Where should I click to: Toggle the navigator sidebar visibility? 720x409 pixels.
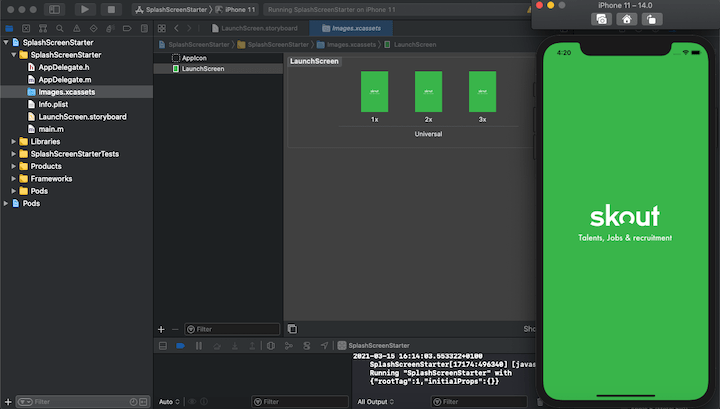pos(54,9)
